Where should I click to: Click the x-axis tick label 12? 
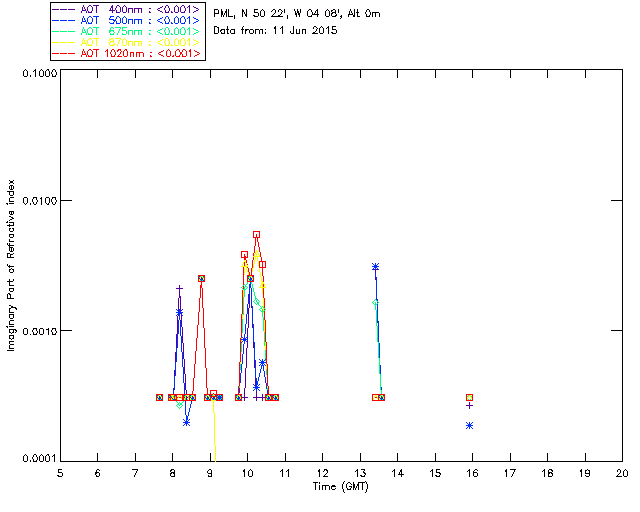click(x=322, y=473)
